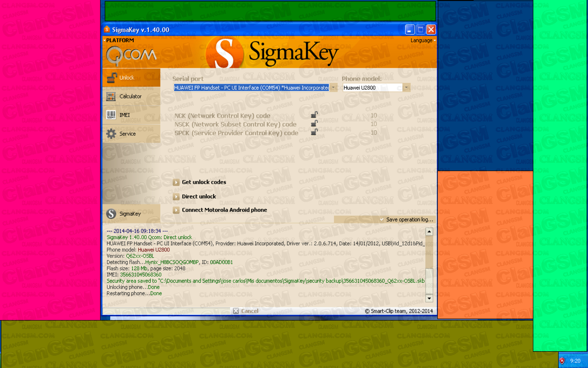Screen dimensions: 588x368
Task: Click the Q62xx-OSBL version text
Action: tap(140, 256)
